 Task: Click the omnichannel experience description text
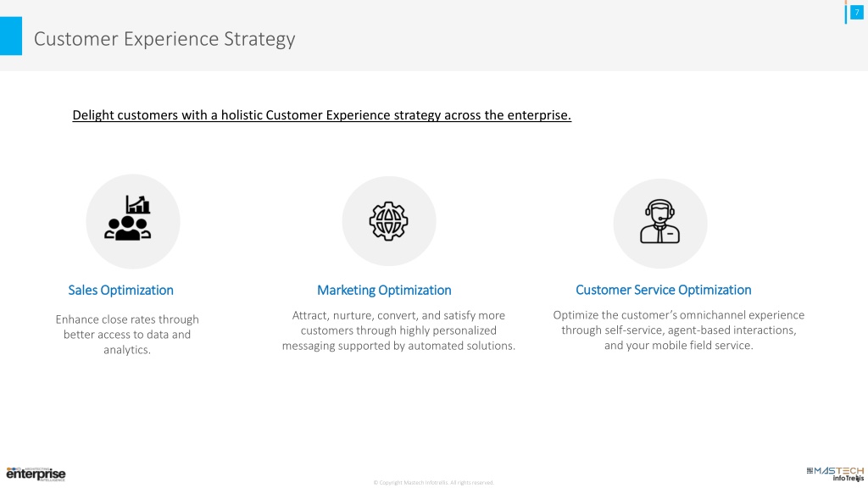pos(679,330)
